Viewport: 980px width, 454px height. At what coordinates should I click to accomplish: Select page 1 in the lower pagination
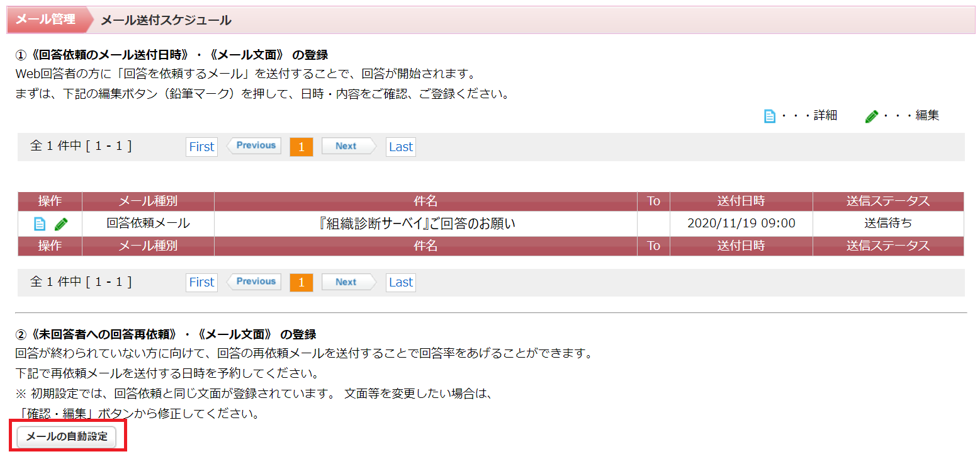click(x=301, y=282)
